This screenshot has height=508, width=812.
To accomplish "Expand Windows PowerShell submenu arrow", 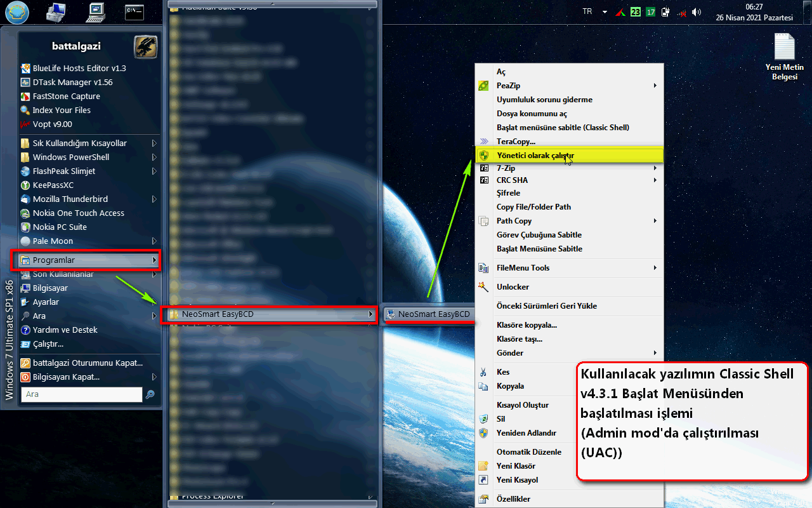I will coord(154,157).
